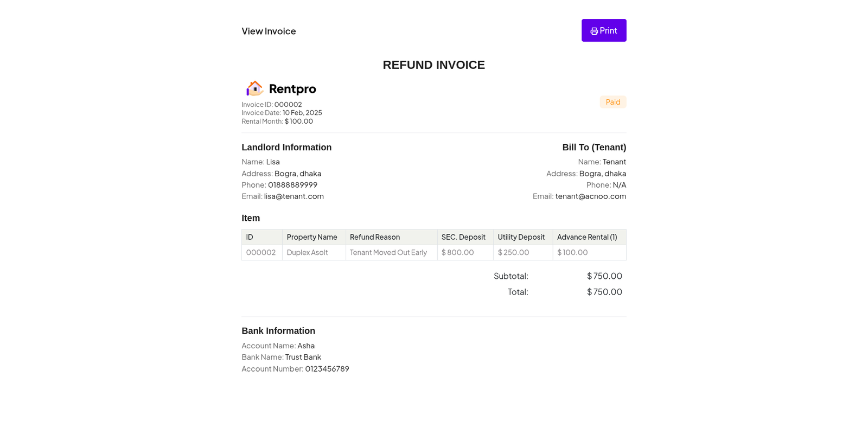Click the Duplex Asolt property cell
Image resolution: width=868 pixels, height=434 pixels.
(x=307, y=252)
